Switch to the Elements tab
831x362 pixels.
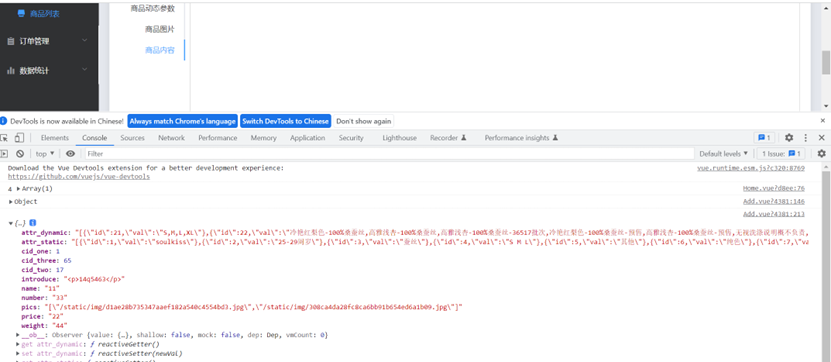pyautogui.click(x=55, y=138)
